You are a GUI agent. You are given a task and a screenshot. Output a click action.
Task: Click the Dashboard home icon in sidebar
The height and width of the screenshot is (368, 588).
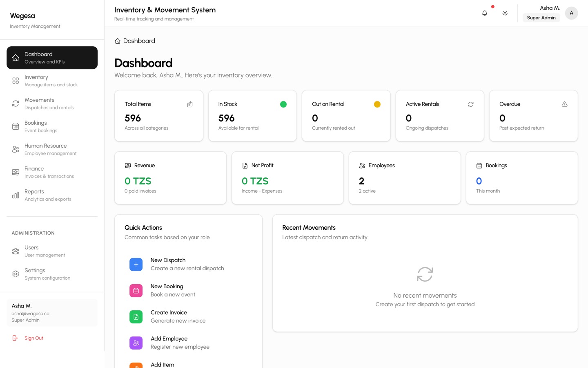point(16,58)
